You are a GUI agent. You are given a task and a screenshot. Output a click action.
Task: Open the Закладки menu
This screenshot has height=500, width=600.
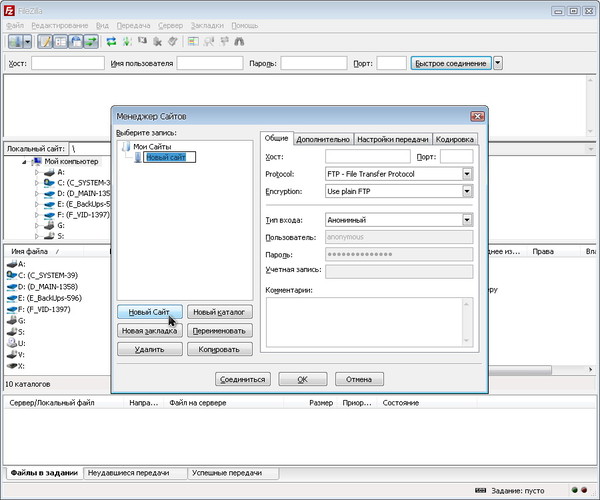207,26
